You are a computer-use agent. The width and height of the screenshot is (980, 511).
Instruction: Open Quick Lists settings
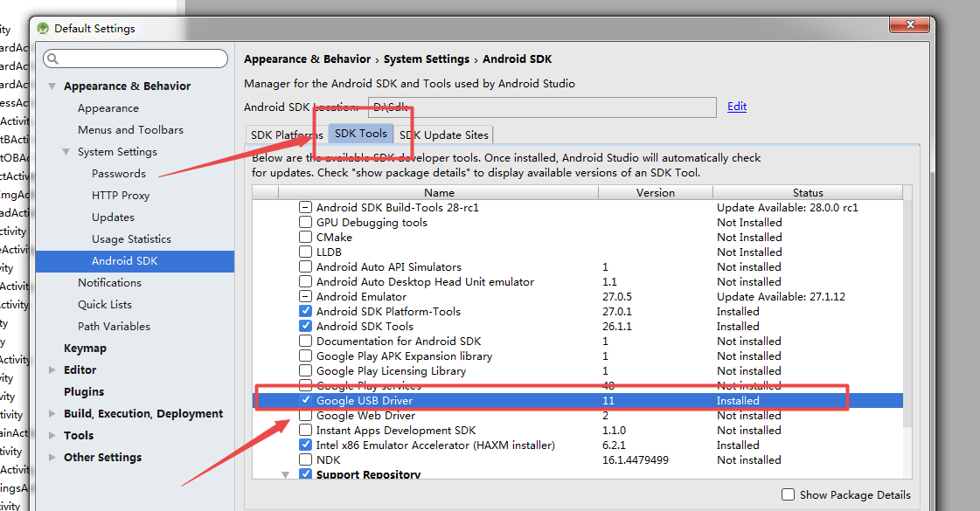coord(104,305)
